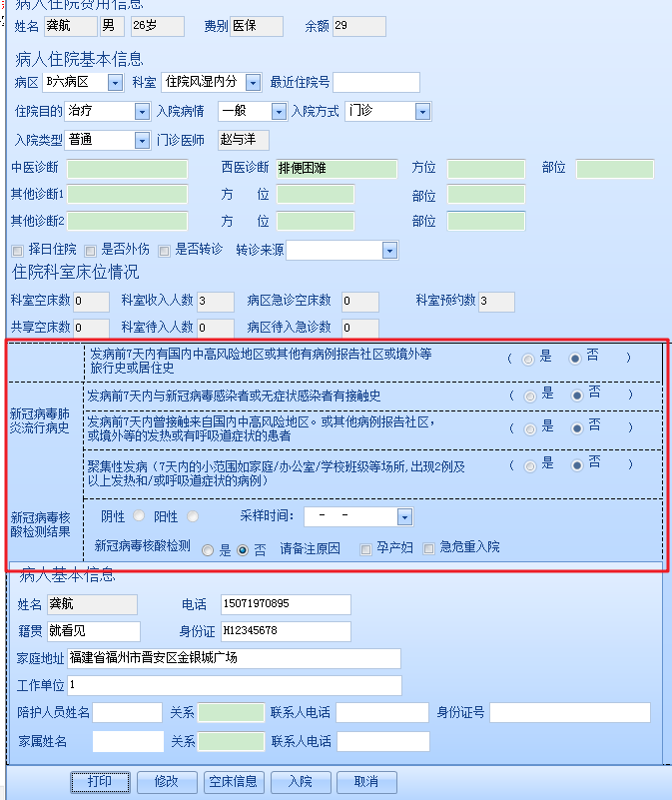Click 方位 field beside 西医诊断
672x800 pixels.
[x=486, y=169]
